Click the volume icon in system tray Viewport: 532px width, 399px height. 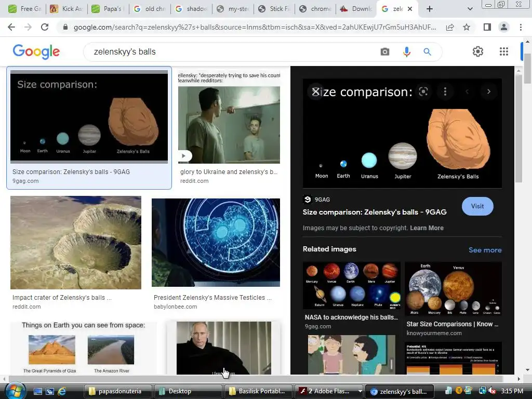[491, 391]
